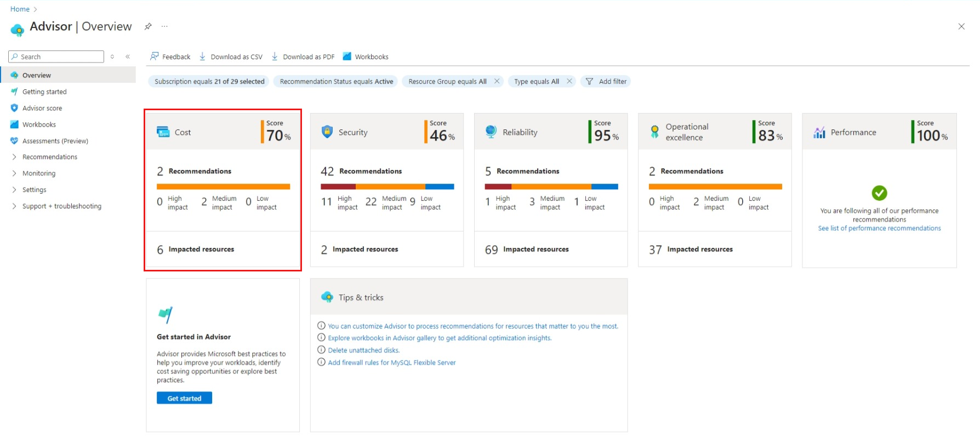Image resolution: width=980 pixels, height=442 pixels.
Task: Click the Assessments heart icon in the sidebar
Action: tap(14, 141)
